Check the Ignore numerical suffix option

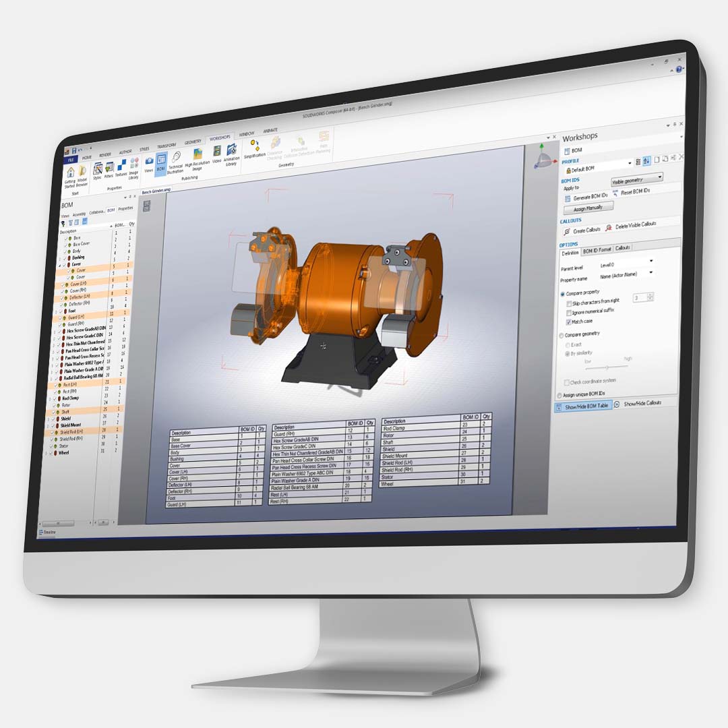568,312
